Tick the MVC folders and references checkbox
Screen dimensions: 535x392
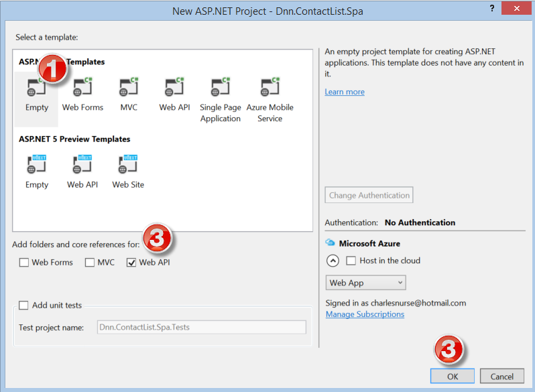click(90, 263)
